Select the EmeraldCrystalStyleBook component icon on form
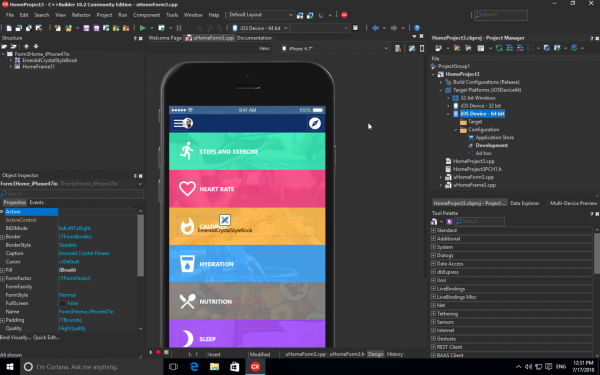 coord(225,220)
